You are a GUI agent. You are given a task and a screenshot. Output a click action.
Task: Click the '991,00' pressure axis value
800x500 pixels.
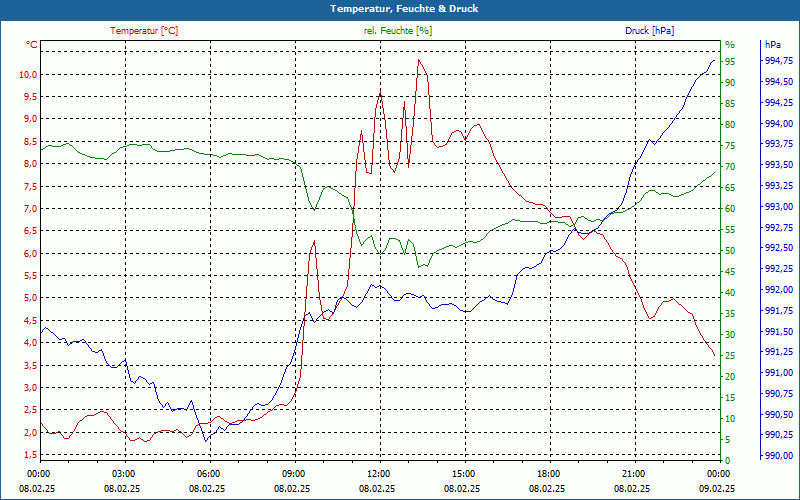(x=779, y=373)
